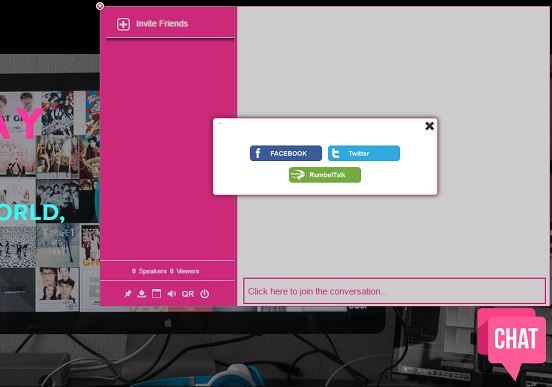
Task: Show the QR code option
Action: tap(188, 294)
